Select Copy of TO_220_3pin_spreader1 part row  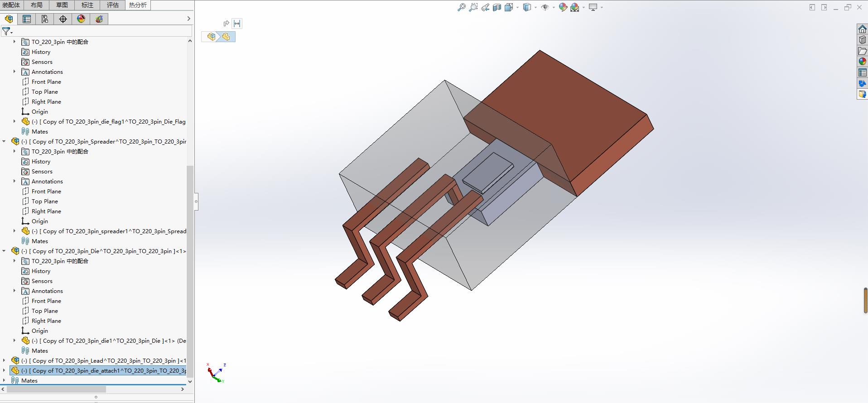pos(103,231)
